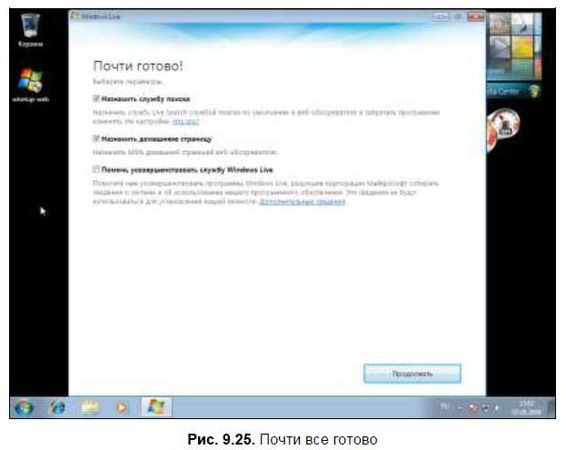
Task: Select the Windows Live setup desktop icon
Action: click(x=30, y=85)
